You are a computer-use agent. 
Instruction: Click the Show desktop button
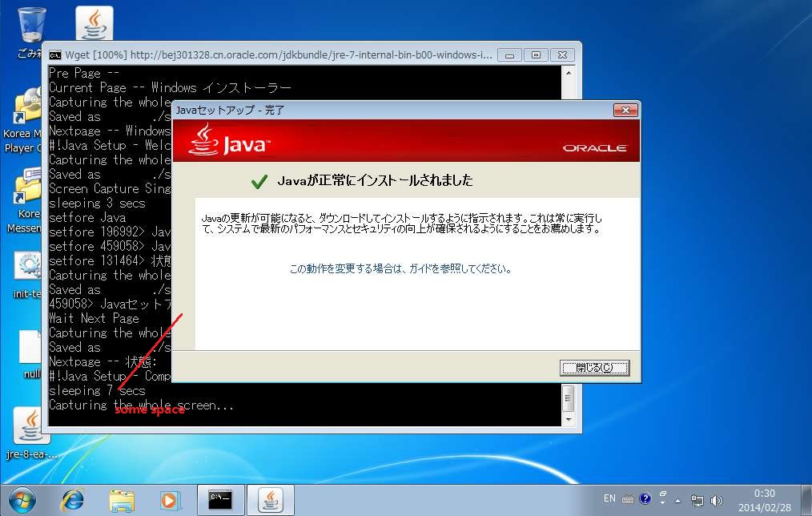pos(806,500)
